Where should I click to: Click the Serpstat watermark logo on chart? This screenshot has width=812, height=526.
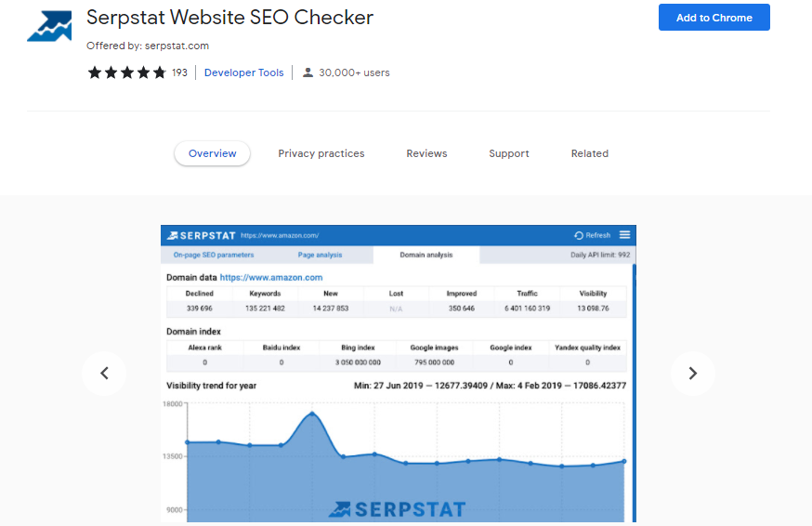(397, 508)
